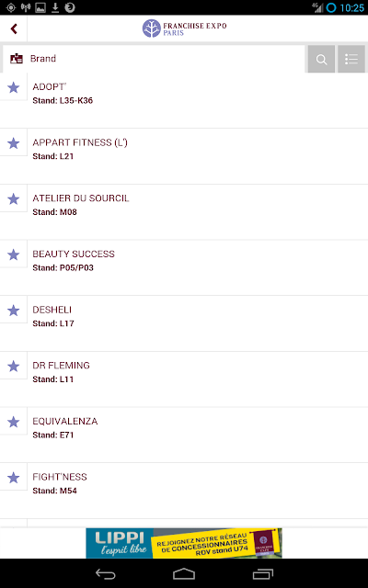Image resolution: width=368 pixels, height=588 pixels.
Task: Open ATELIER DU SOURCIL stand M08 entry
Action: (198, 212)
